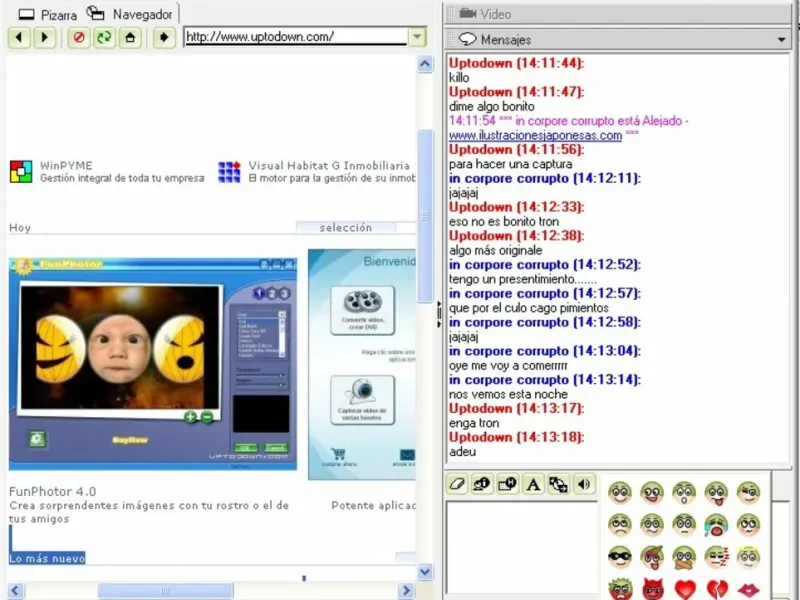The width and height of the screenshot is (800, 600).
Task: Click the browser vertical scrollbar thumb
Action: 424,216
